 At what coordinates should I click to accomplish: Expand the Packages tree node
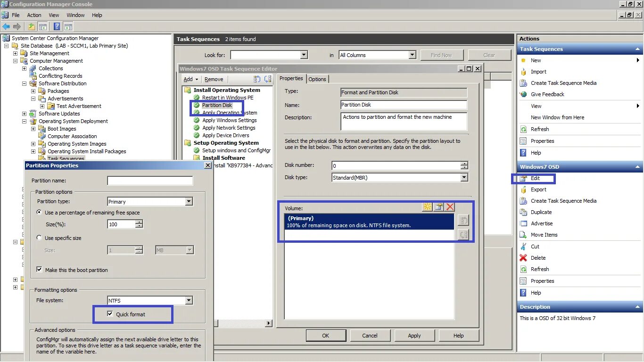pyautogui.click(x=33, y=91)
